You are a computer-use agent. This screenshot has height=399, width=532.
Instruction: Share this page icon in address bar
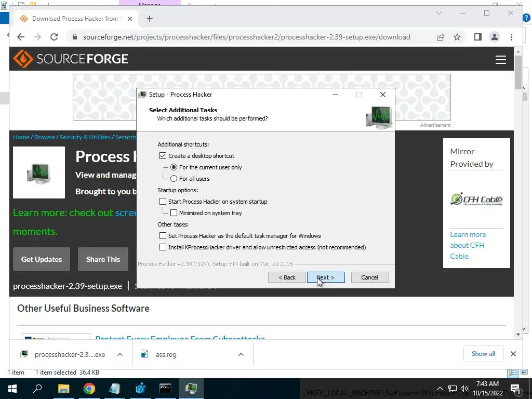coord(441,37)
